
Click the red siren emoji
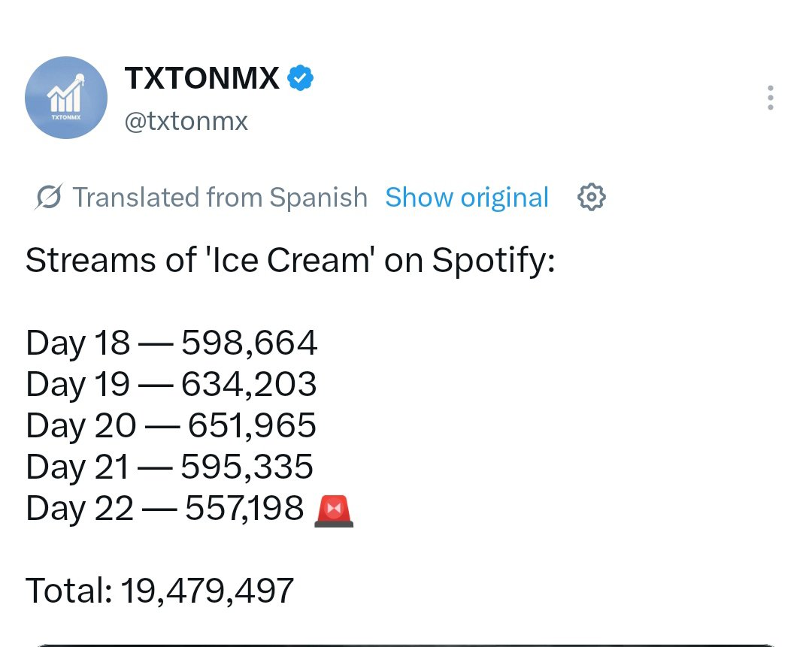(x=334, y=510)
